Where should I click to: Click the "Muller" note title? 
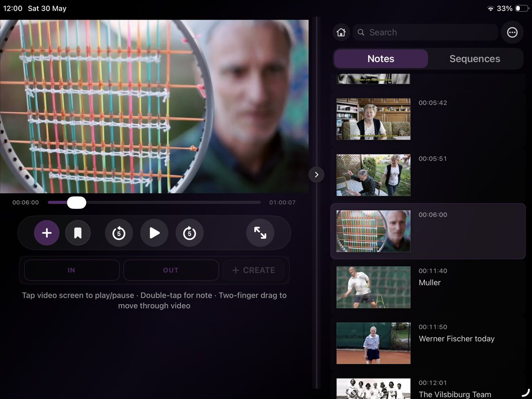pos(430,282)
